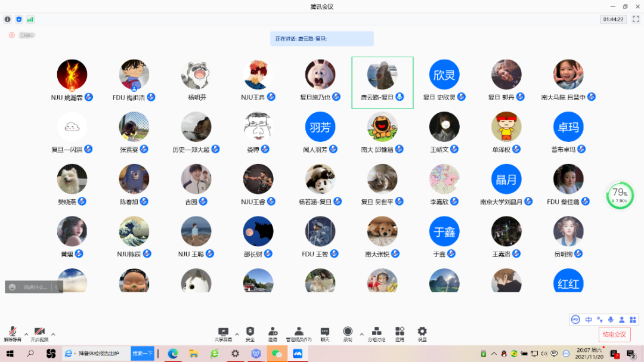The image size is (644, 362).
Task: Open 分组讨论 breakout rooms
Action: pos(376,333)
